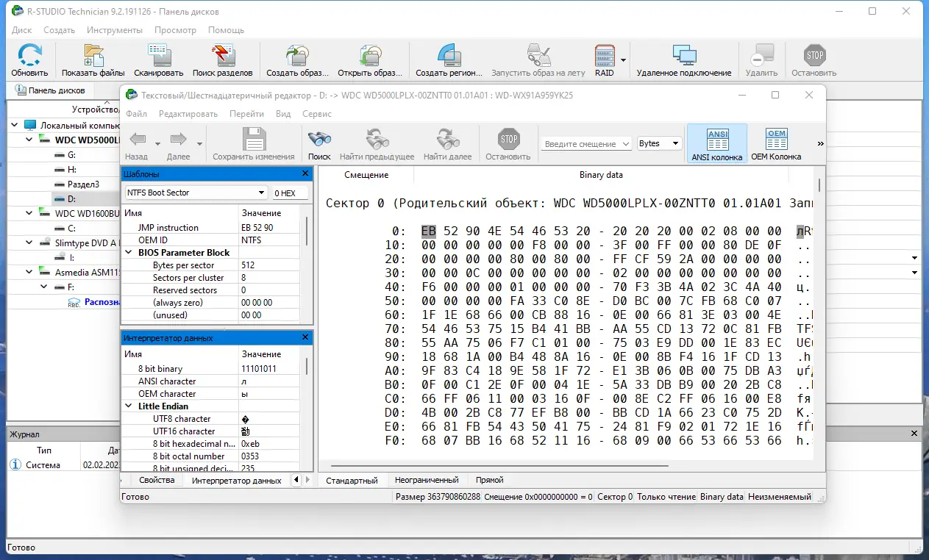Image resolution: width=929 pixels, height=560 pixels.
Task: Select the G: partition in the tree
Action: (x=71, y=155)
